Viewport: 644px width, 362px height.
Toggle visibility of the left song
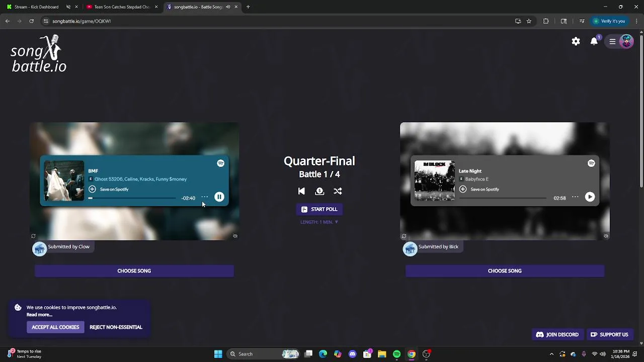click(235, 236)
